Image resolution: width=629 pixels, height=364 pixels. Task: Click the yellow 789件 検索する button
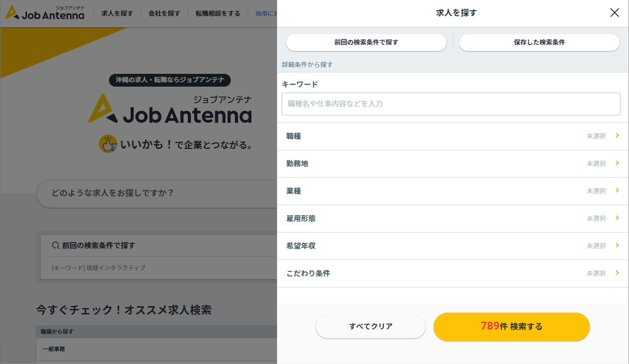pos(512,327)
